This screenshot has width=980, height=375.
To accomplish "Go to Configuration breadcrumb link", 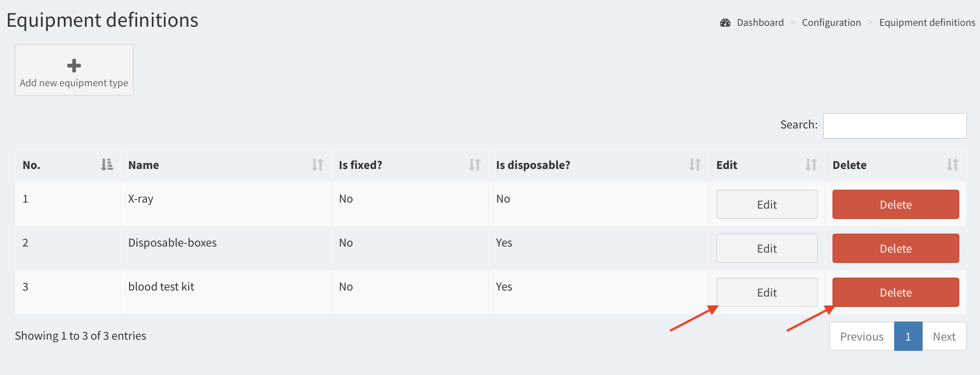I will pyautogui.click(x=831, y=23).
